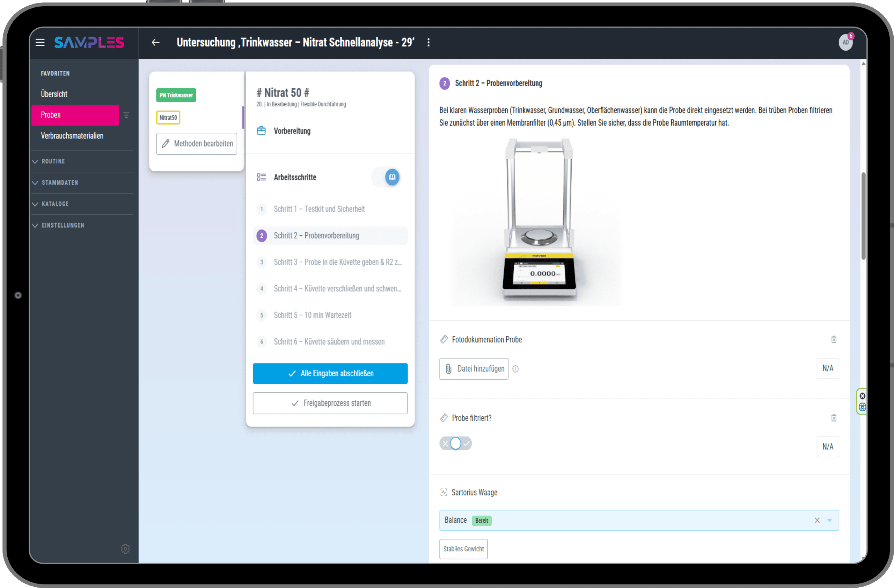
Task: Open the Vorbereitung section
Action: (x=292, y=131)
